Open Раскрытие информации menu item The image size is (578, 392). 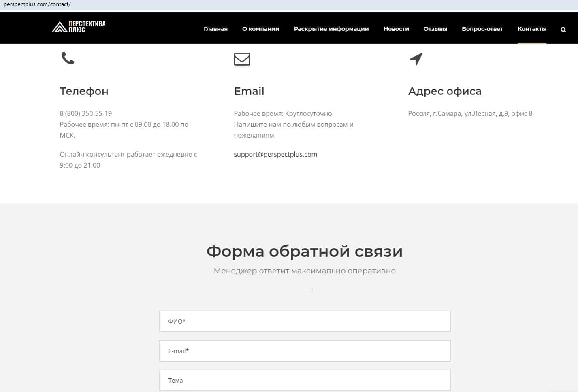(331, 29)
